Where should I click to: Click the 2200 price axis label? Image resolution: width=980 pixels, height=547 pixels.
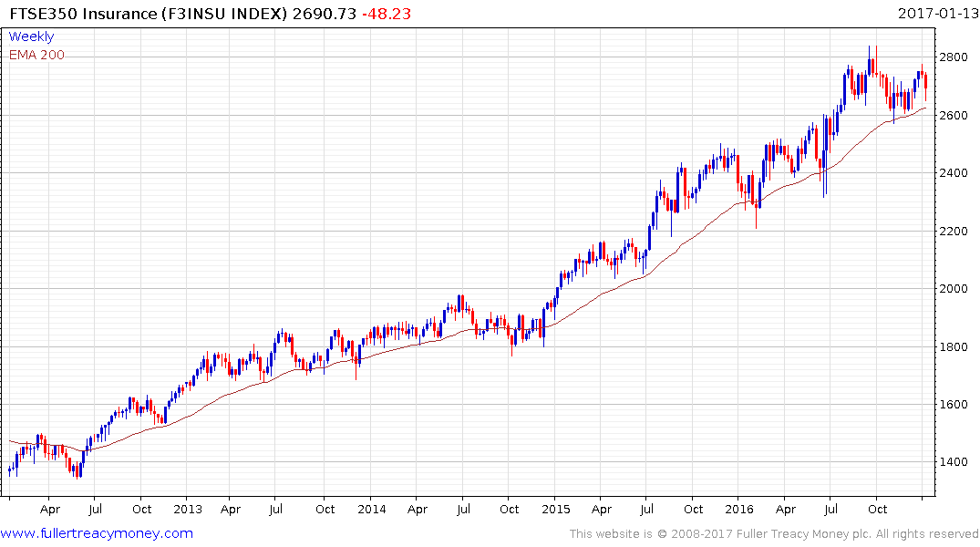954,231
